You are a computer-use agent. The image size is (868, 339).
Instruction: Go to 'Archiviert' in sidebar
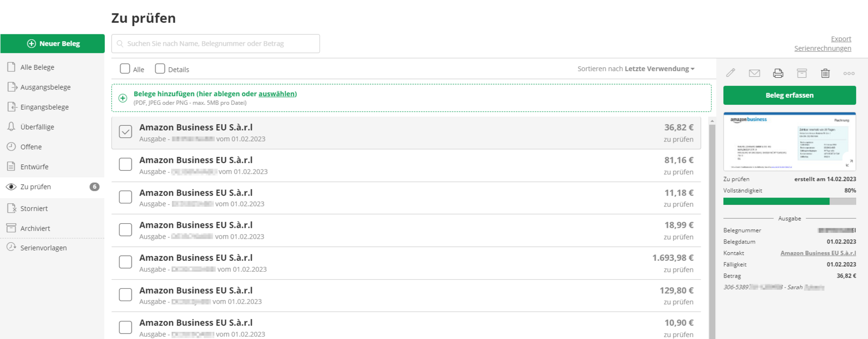35,228
